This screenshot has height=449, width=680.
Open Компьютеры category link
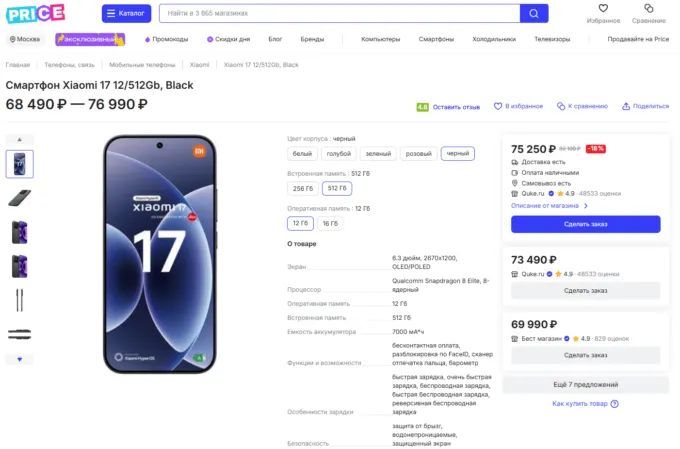[x=381, y=39]
